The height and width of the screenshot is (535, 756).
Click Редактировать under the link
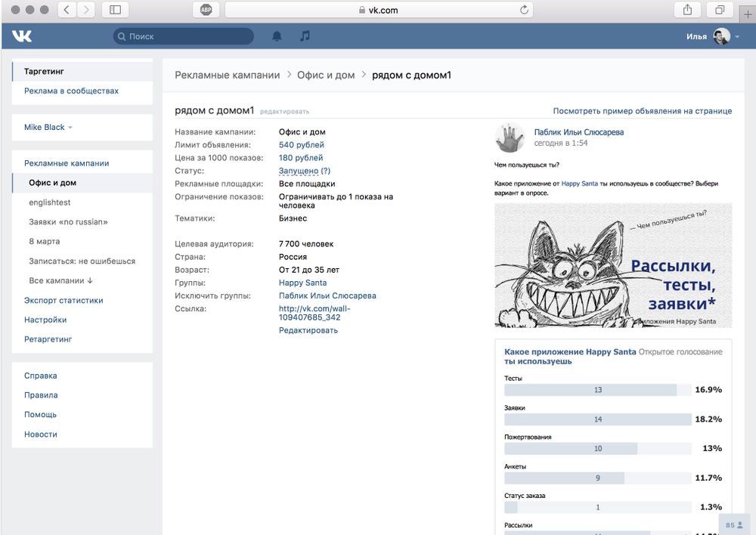coord(308,331)
